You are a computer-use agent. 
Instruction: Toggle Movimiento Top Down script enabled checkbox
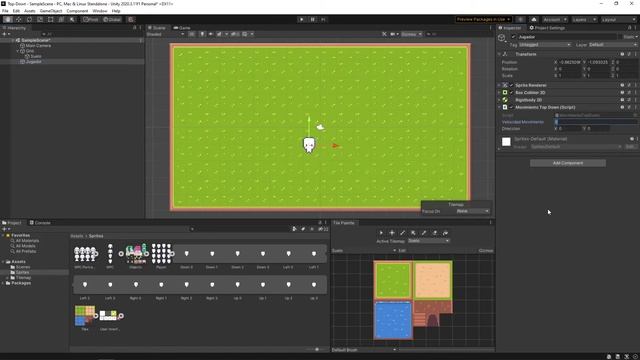(511, 107)
